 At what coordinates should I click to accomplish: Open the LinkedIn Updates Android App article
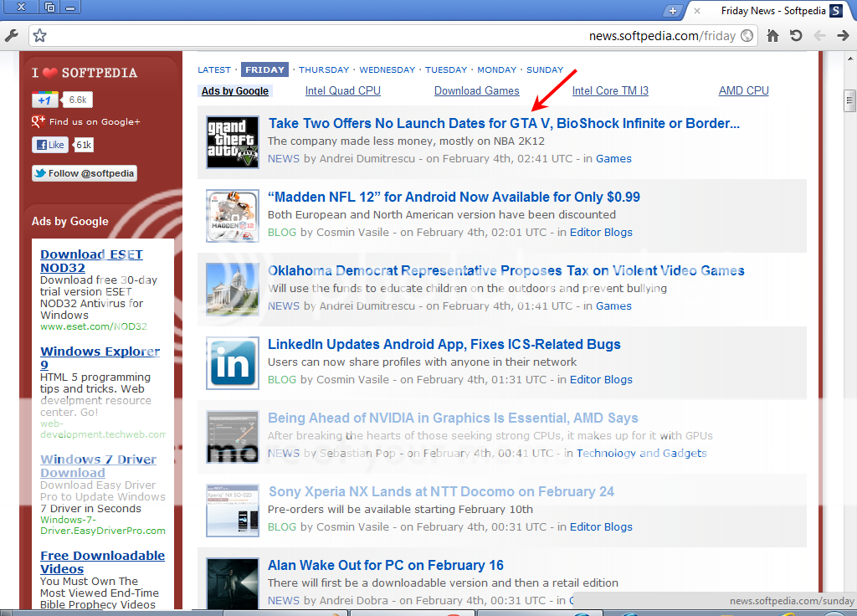(x=444, y=344)
